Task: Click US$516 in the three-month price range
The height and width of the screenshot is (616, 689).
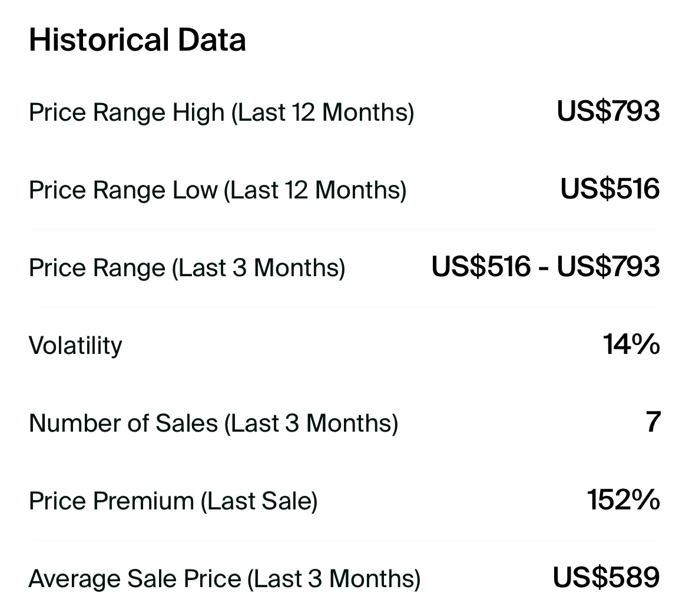Action: [481, 266]
